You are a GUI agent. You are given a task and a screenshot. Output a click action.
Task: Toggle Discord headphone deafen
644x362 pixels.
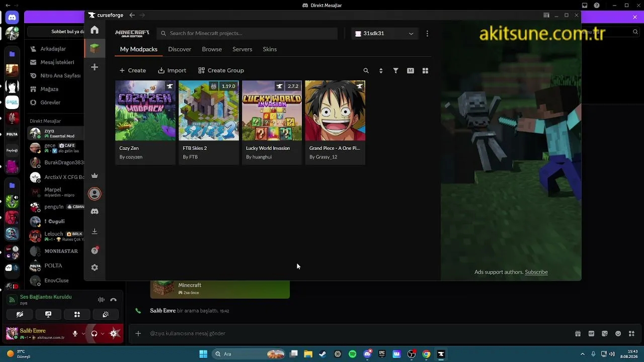click(94, 333)
